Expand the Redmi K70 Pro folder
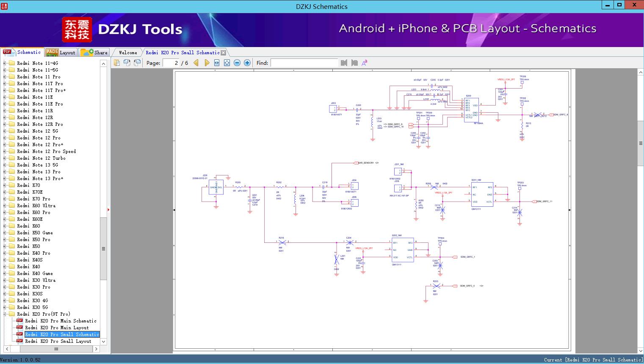 (5, 199)
